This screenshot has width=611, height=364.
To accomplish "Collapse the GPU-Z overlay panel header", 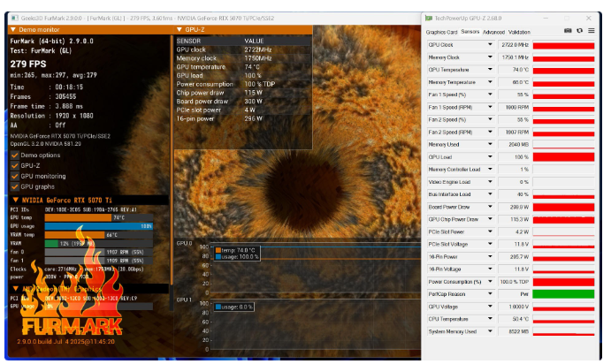I will [179, 29].
